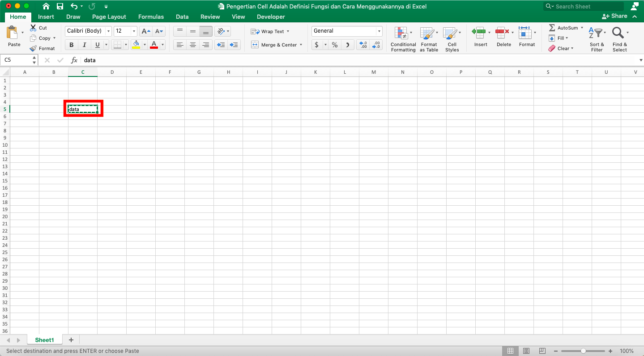Click the decrease indent icon
Screen dimensions: 644x356
pyautogui.click(x=221, y=45)
